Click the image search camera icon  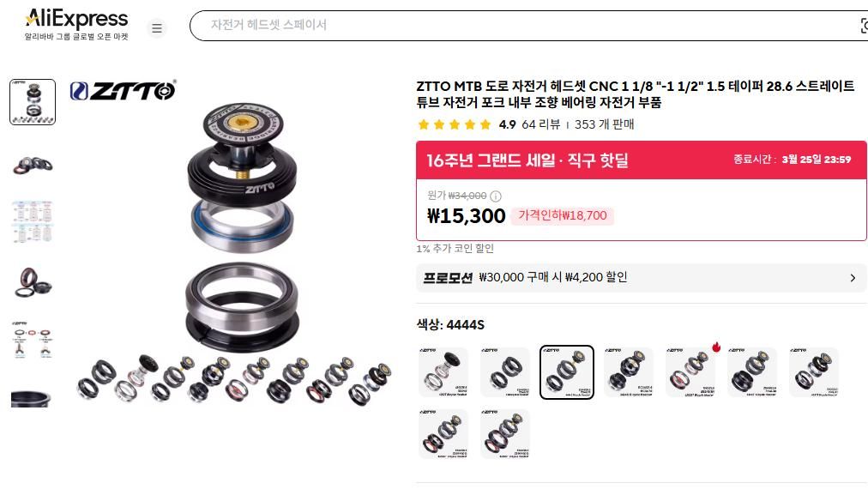(864, 26)
